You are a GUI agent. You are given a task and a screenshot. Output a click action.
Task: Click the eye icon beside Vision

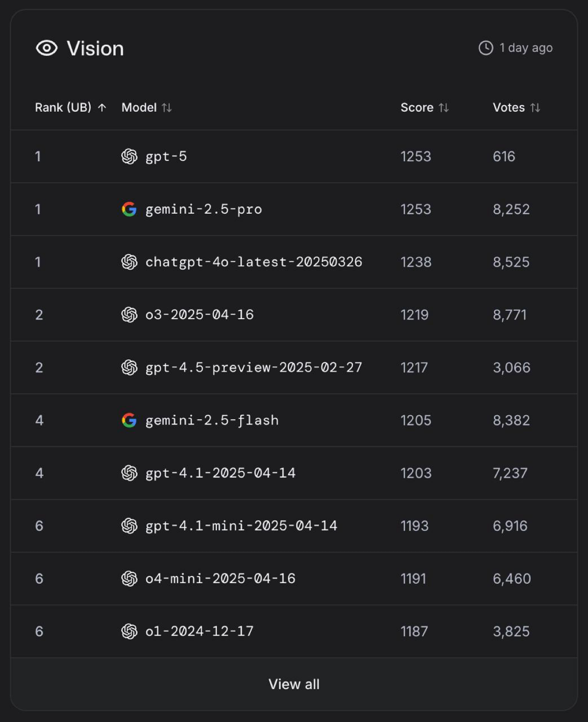pyautogui.click(x=47, y=48)
